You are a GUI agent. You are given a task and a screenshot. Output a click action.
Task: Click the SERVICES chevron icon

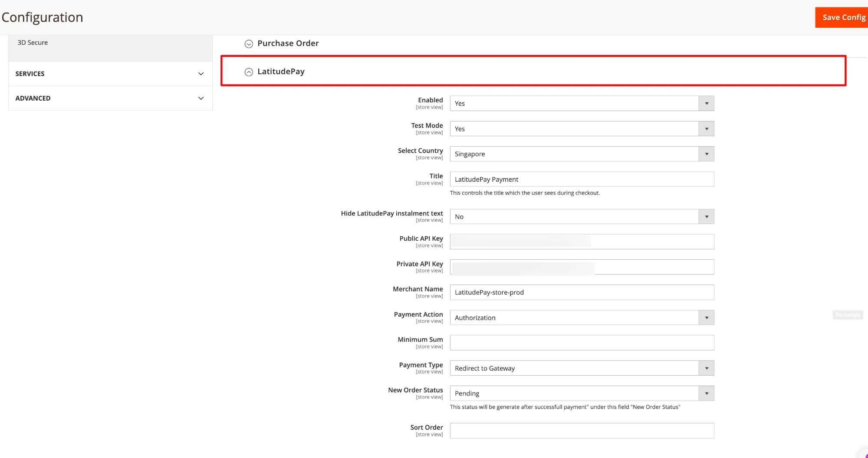tap(201, 74)
